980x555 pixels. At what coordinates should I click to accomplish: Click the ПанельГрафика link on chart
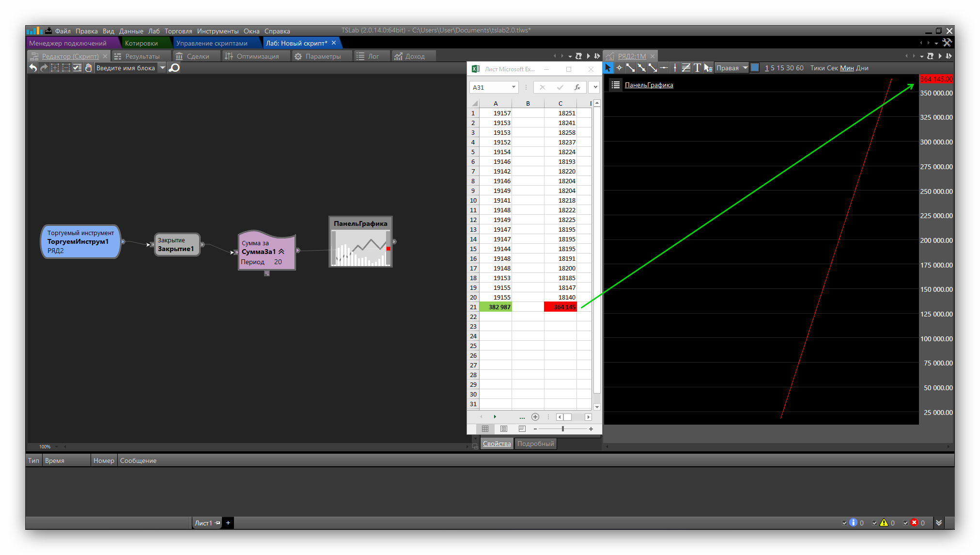649,85
